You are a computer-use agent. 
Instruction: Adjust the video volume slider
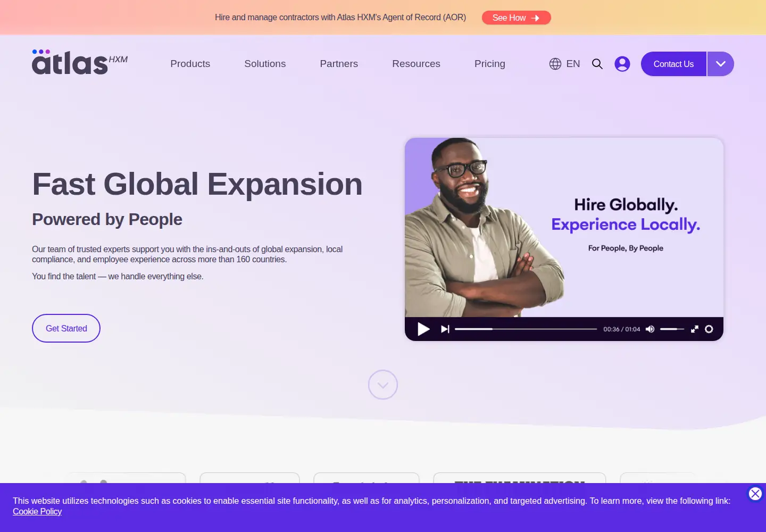[x=672, y=329]
